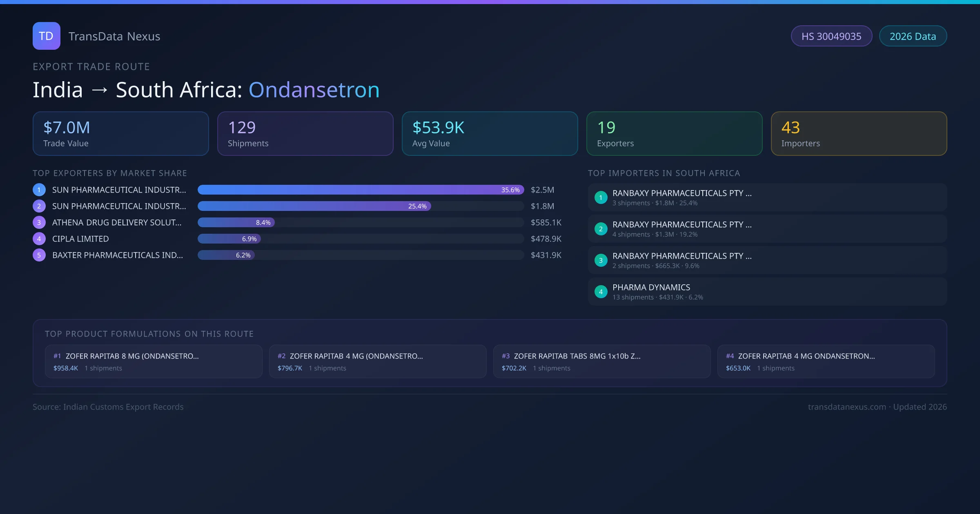The height and width of the screenshot is (514, 980).
Task: Click importer rank 4 badge for Pharma Dynamics
Action: 601,292
